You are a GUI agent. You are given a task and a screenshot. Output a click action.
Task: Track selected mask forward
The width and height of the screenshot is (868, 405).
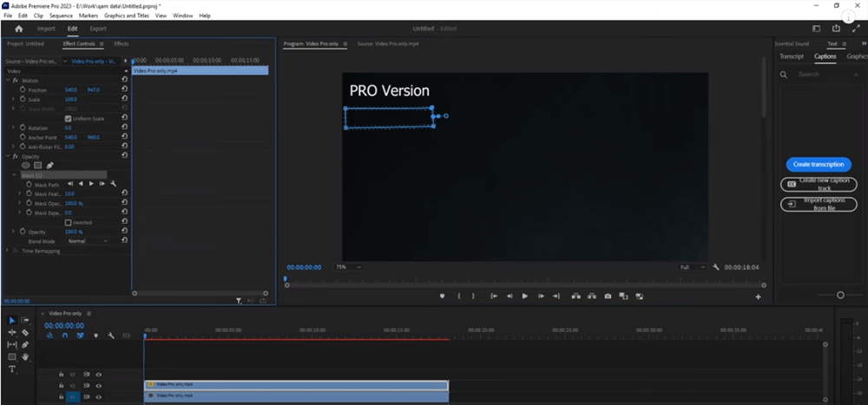click(91, 184)
